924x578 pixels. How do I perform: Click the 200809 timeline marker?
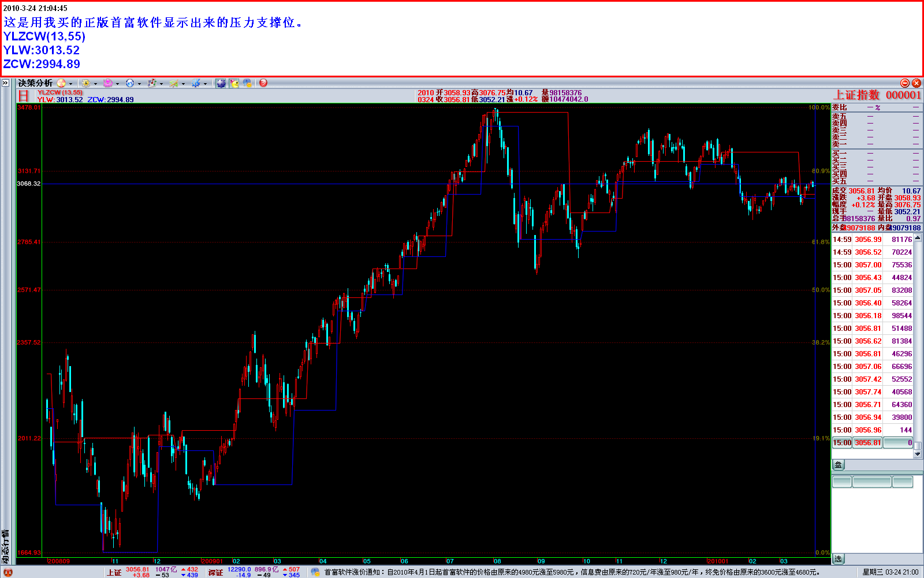click(x=58, y=561)
